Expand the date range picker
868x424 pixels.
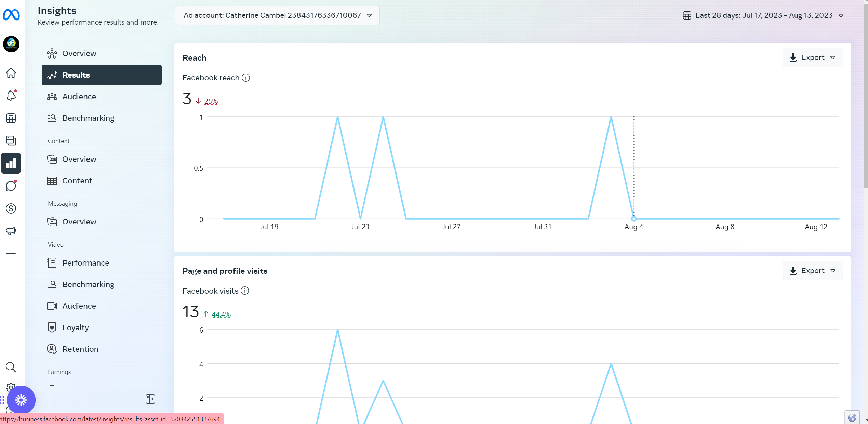point(763,15)
